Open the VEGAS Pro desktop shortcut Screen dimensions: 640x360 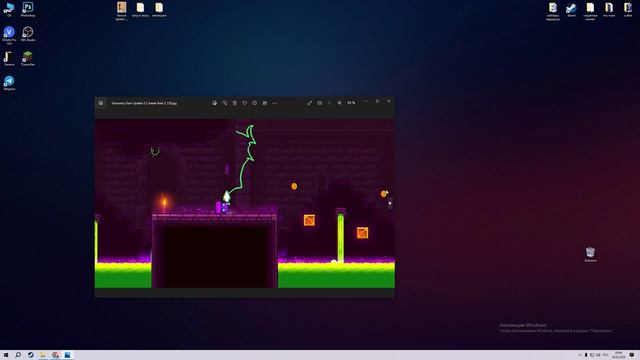9,35
